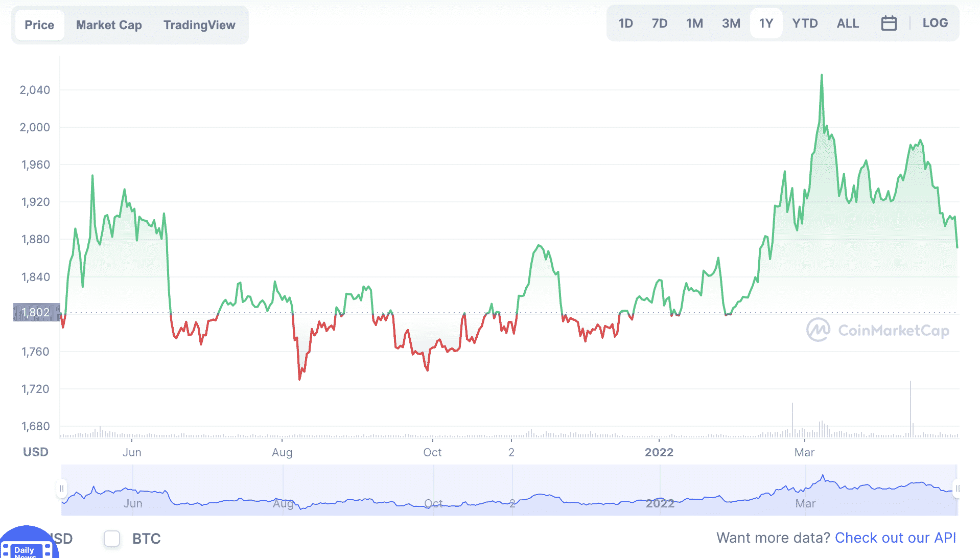Select the Price tab
The width and height of the screenshot is (980, 558).
point(39,25)
